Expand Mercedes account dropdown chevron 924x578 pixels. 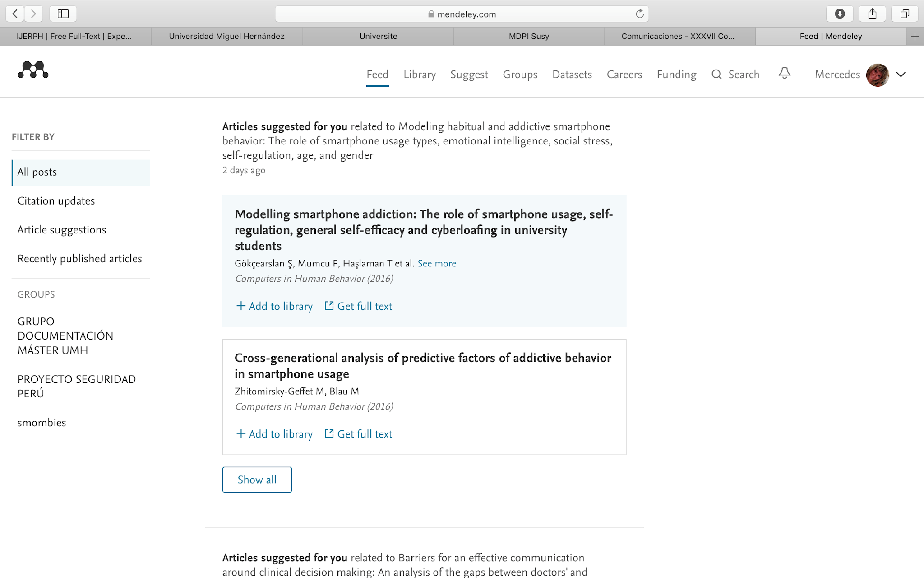[901, 75]
